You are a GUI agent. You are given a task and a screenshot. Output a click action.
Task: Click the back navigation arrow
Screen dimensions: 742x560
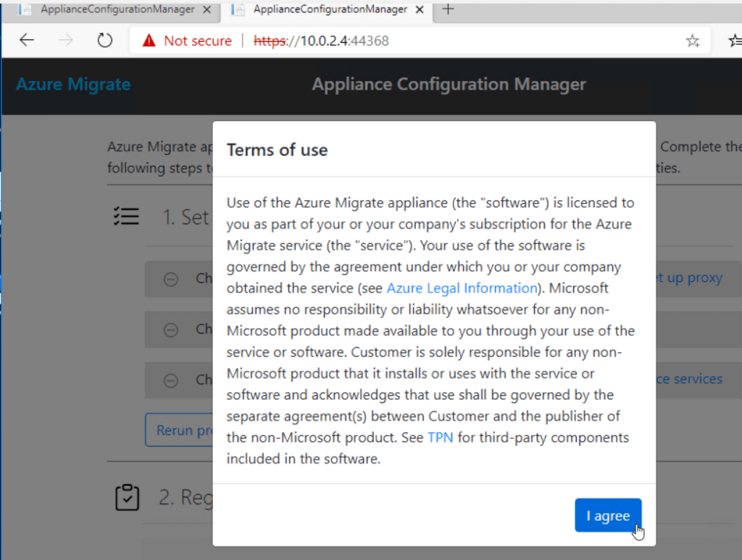(27, 40)
